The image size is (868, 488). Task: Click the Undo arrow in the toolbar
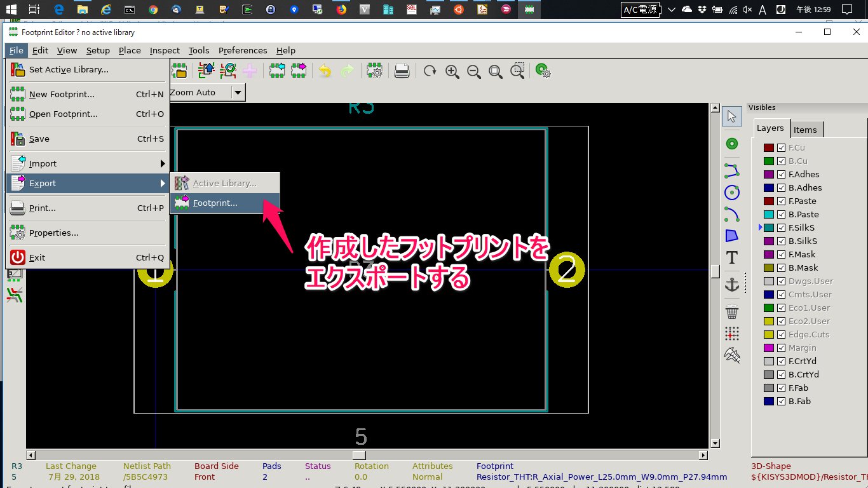[x=325, y=71]
